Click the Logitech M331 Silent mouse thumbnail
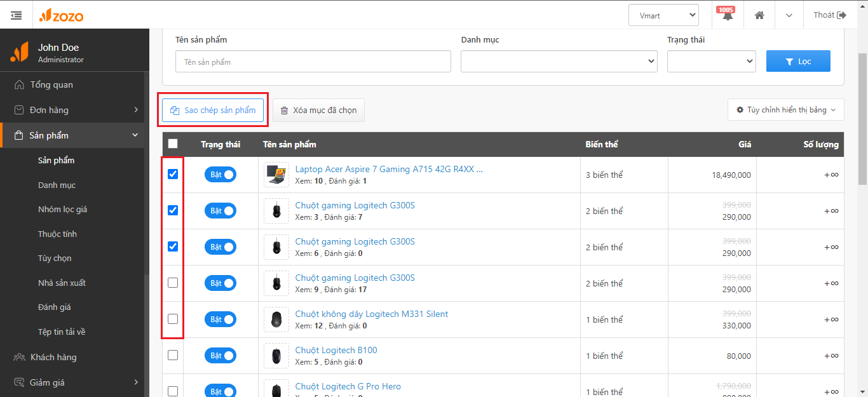 tap(276, 320)
